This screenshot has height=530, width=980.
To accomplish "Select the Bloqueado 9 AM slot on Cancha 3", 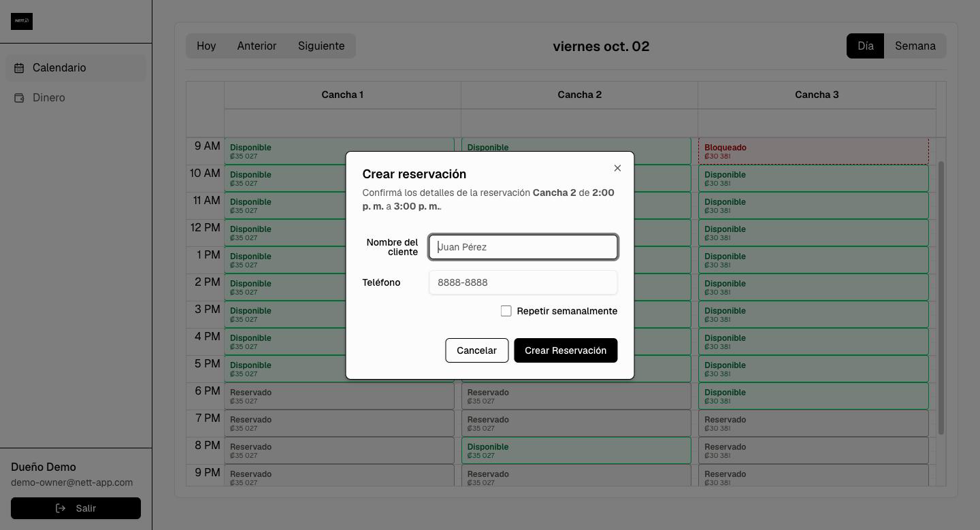I will pos(813,151).
